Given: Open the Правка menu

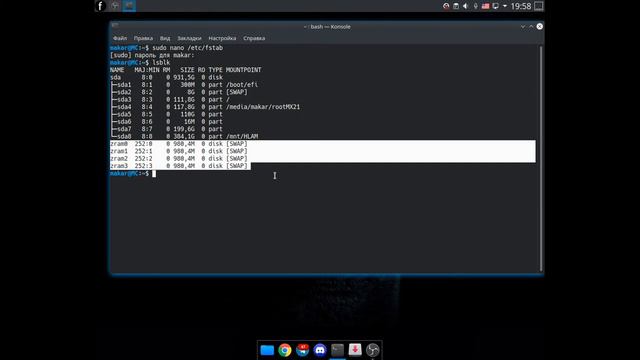Looking at the screenshot, I should pos(143,38).
